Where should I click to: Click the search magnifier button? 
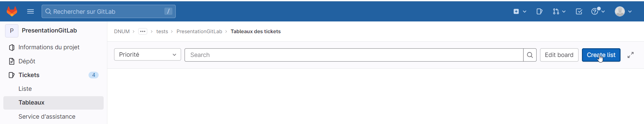point(530,55)
